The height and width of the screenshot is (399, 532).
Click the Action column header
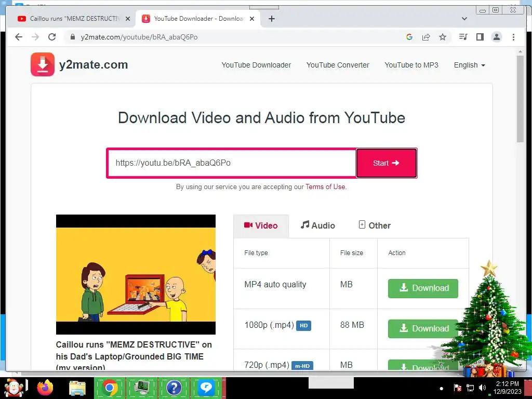click(x=396, y=253)
